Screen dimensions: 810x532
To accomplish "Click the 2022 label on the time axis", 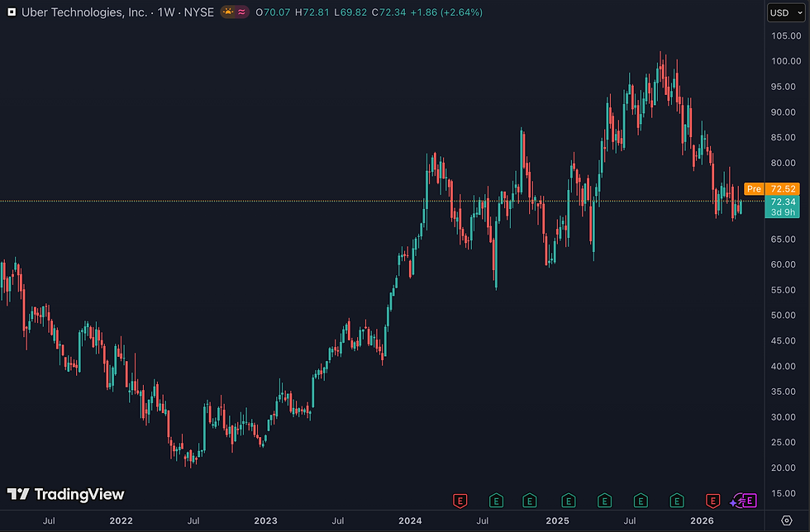I will (x=121, y=520).
